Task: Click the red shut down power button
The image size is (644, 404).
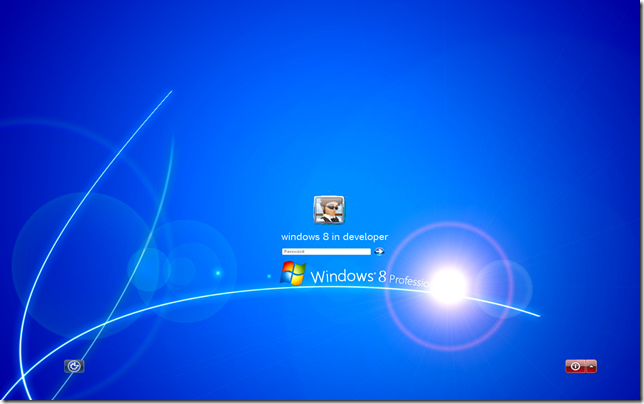Action: 575,366
